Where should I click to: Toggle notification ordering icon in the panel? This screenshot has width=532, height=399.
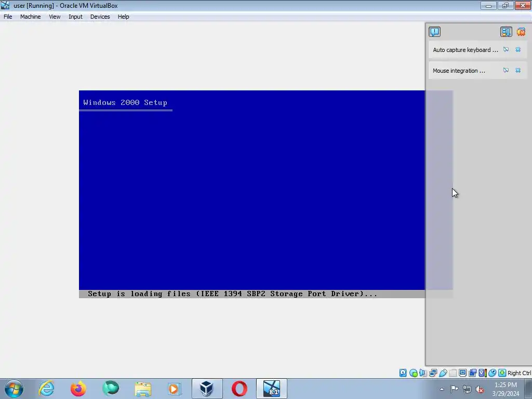pos(506,32)
